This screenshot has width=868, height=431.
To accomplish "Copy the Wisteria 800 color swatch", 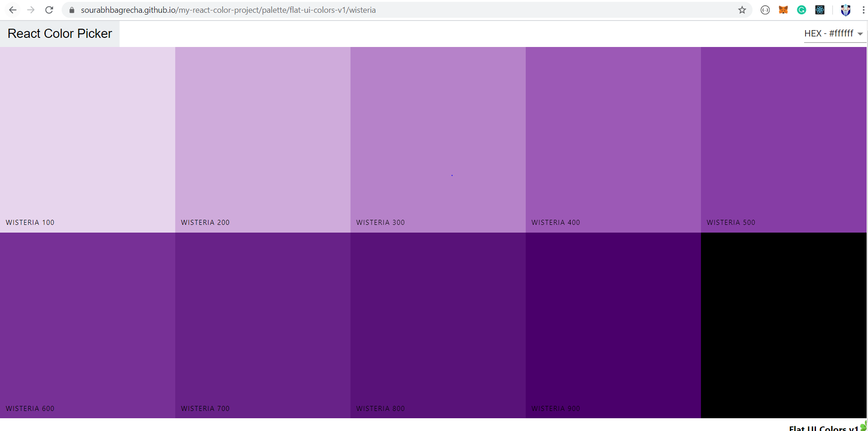I will (x=438, y=325).
